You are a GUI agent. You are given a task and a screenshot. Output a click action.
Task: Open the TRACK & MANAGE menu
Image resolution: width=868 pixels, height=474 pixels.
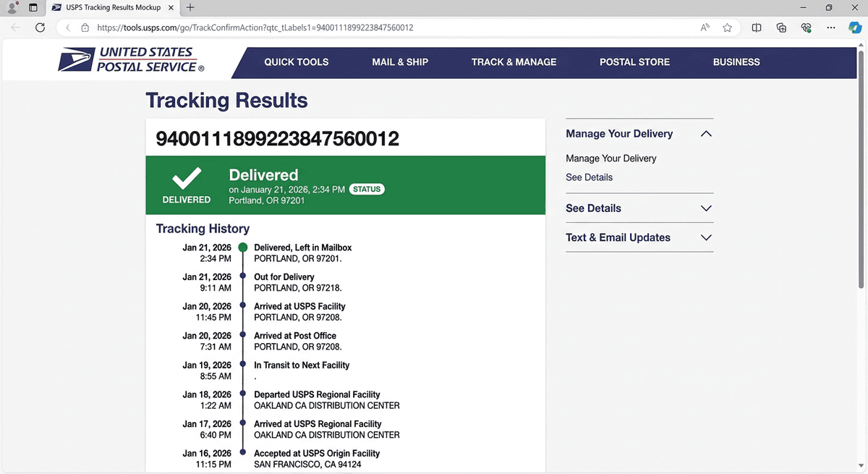click(x=514, y=62)
